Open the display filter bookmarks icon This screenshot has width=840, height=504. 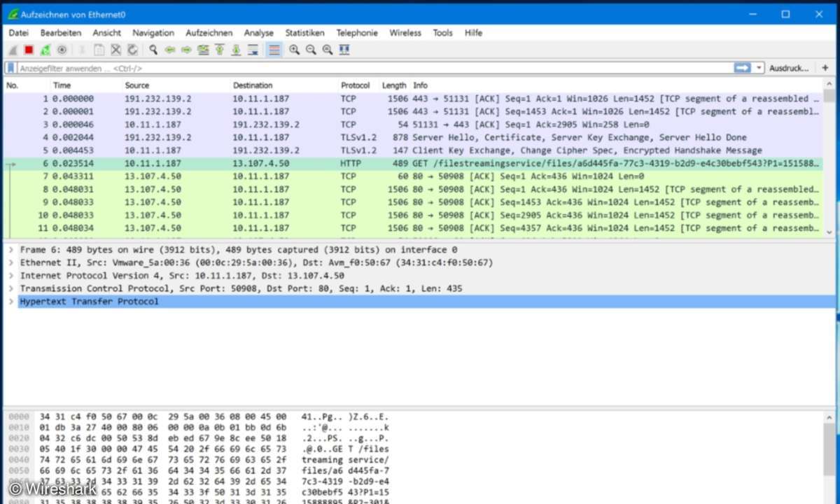(x=10, y=68)
